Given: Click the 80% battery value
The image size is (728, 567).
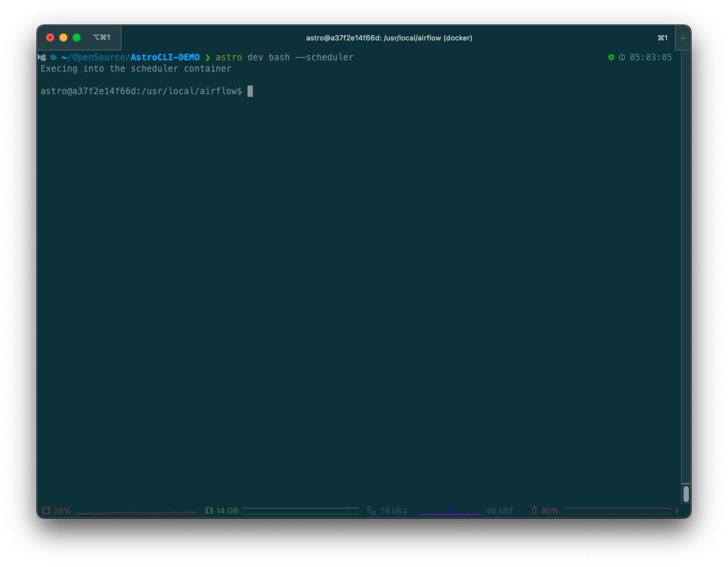Looking at the screenshot, I should (x=549, y=511).
